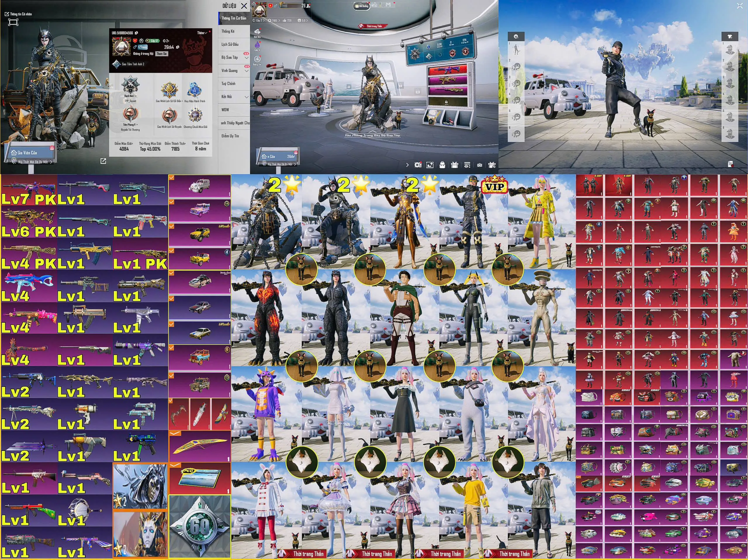Open the Điểm Uy Tín tab
The image size is (748, 560).
tap(234, 136)
